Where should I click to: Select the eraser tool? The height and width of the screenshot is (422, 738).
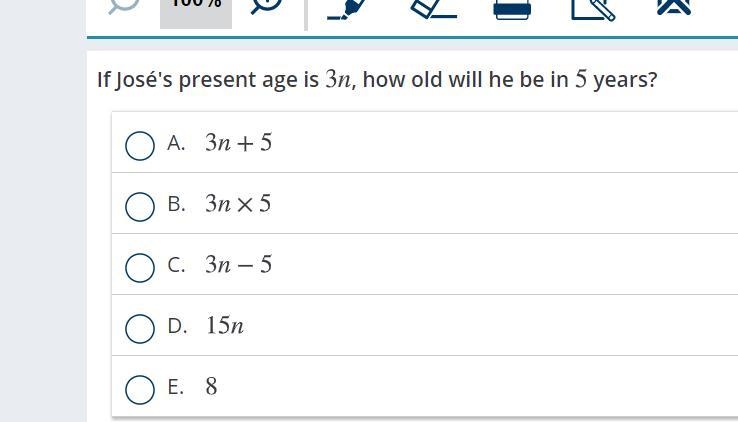click(x=433, y=8)
